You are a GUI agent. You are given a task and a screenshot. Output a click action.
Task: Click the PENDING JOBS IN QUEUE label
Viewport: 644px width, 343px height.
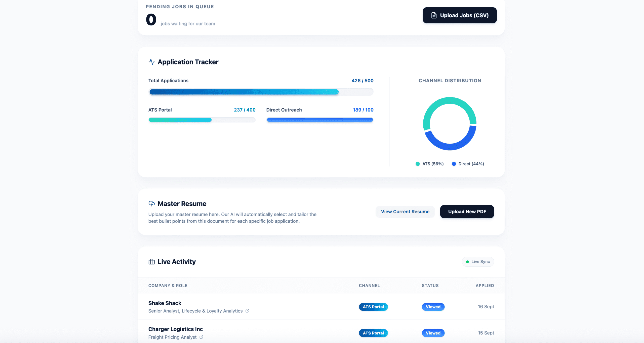pyautogui.click(x=180, y=7)
